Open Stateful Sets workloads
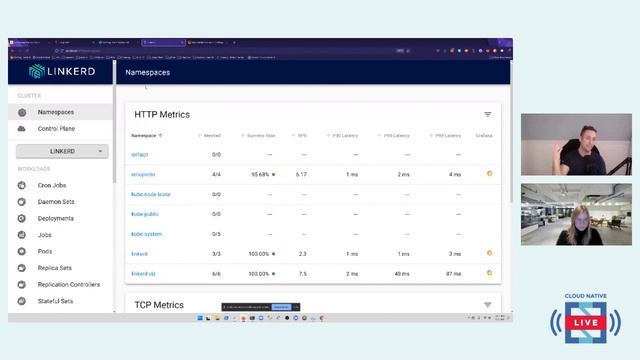640x360 pixels. 55,301
